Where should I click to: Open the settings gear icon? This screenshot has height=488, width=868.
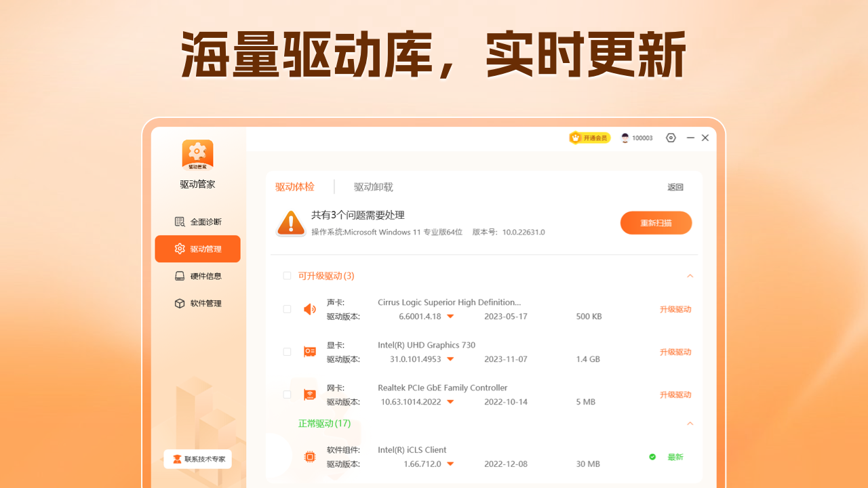[x=671, y=138]
